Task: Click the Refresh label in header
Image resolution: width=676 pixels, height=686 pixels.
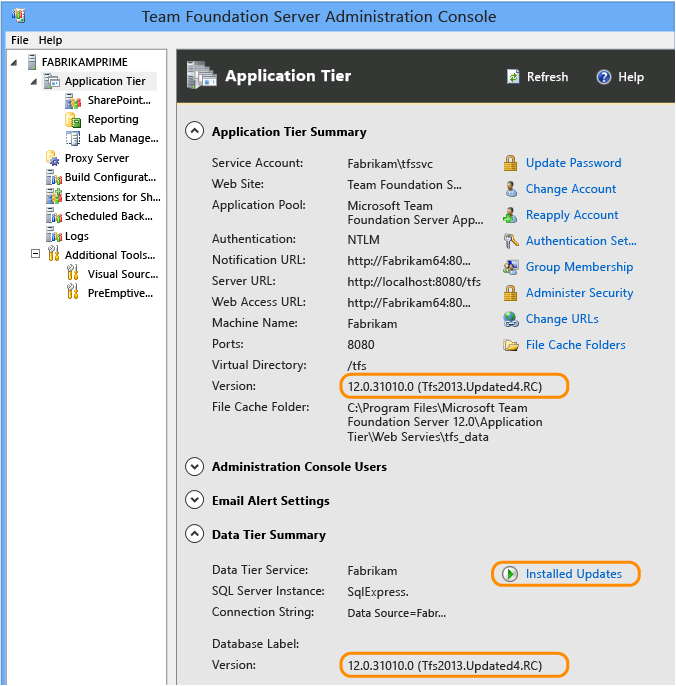Action: click(x=547, y=77)
